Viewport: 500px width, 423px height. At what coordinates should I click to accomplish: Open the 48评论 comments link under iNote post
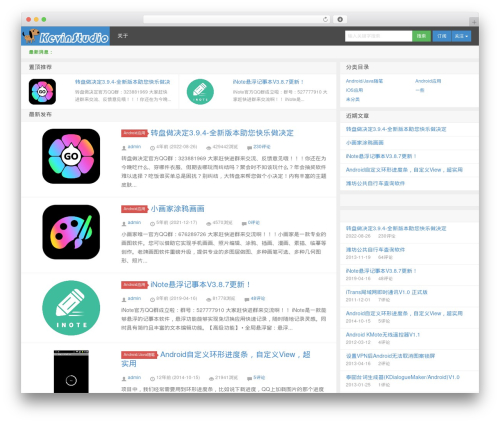(x=258, y=298)
